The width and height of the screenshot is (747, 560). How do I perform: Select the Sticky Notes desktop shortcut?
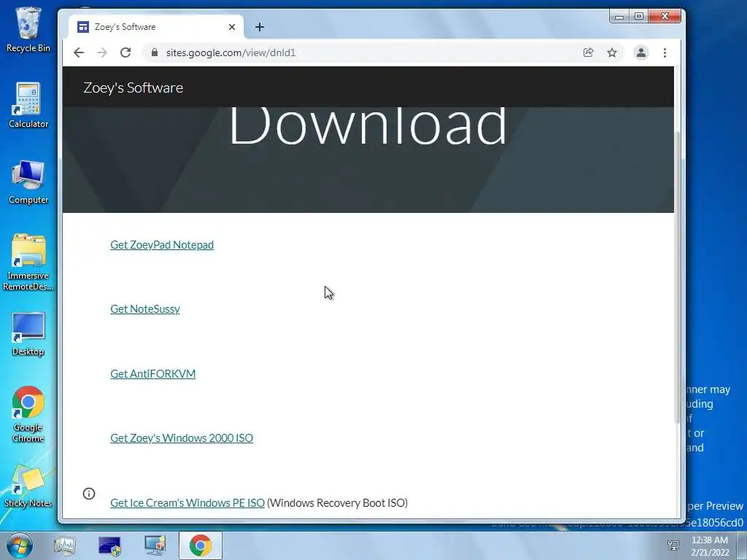(28, 486)
